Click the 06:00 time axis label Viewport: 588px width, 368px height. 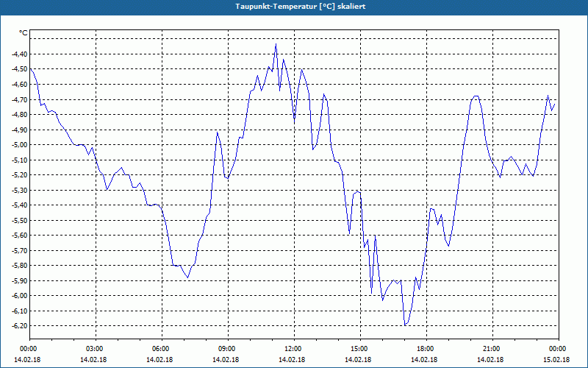coord(159,349)
